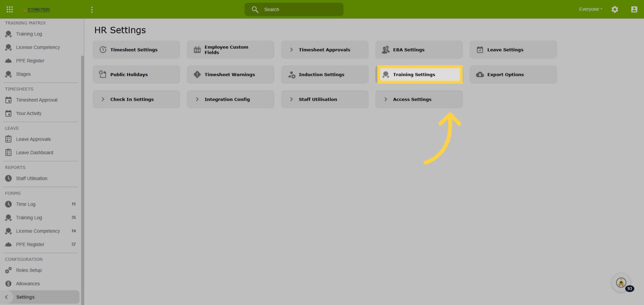Open Induction Settings tile

tap(325, 75)
